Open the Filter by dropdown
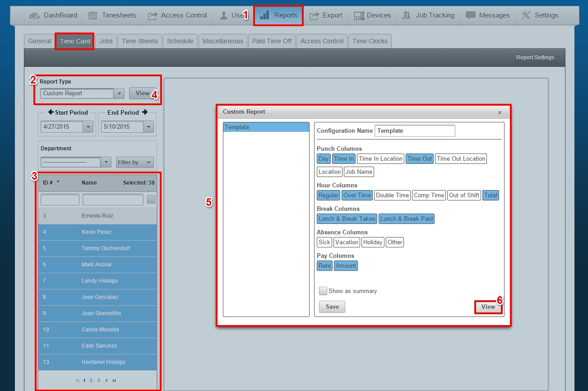Viewport: 588px width, 391px height. click(135, 163)
